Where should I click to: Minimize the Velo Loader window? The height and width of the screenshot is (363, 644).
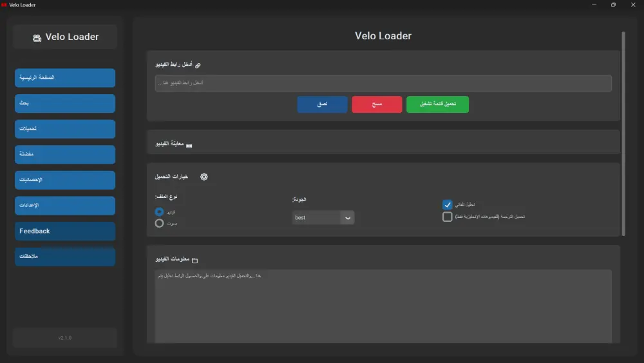click(x=594, y=5)
